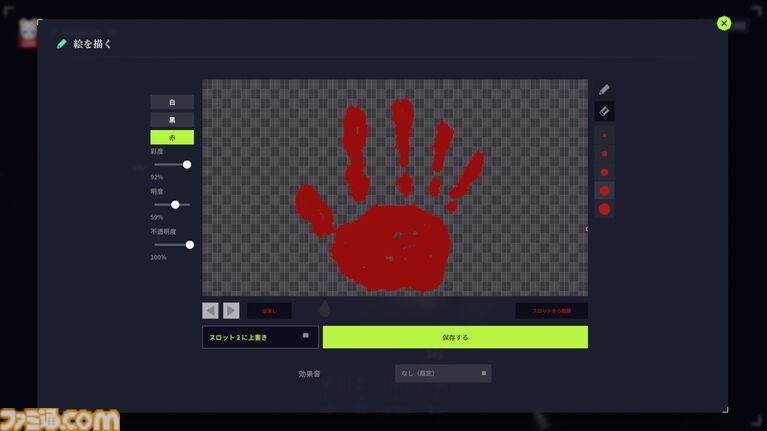Select the 黒 (black) color button
This screenshot has width=767, height=431.
click(x=172, y=120)
